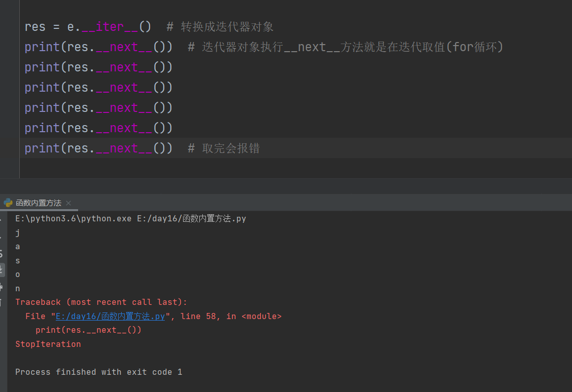Click Process finished with exit code 1
Viewport: 572px width, 392px height.
tap(99, 372)
